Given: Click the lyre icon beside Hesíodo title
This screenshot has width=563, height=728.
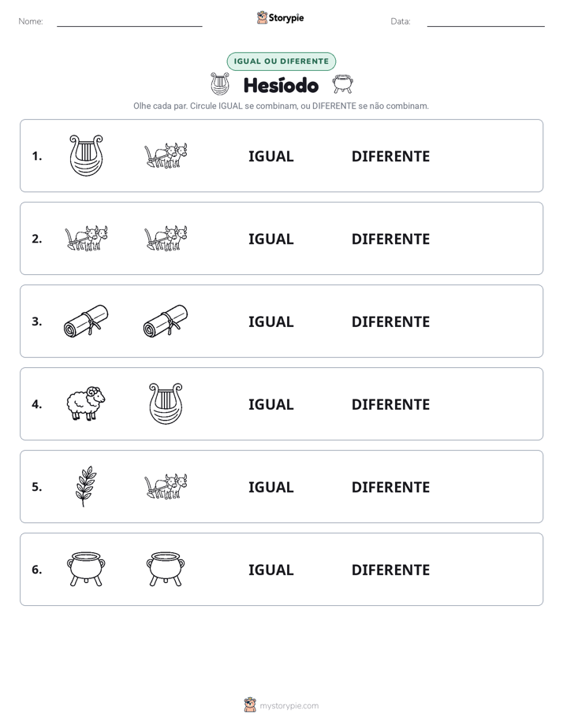Looking at the screenshot, I should click(x=220, y=84).
